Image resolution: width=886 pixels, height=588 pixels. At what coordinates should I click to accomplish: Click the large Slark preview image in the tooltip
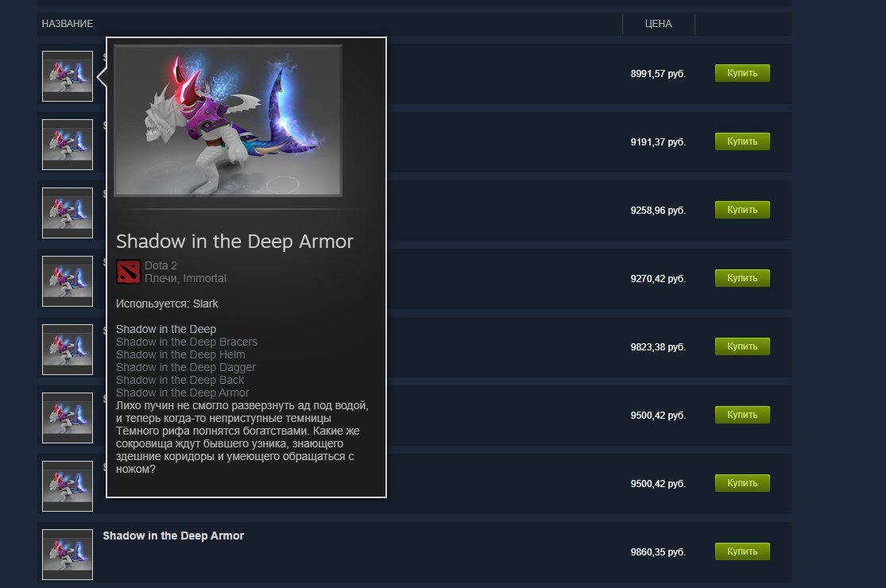[228, 121]
